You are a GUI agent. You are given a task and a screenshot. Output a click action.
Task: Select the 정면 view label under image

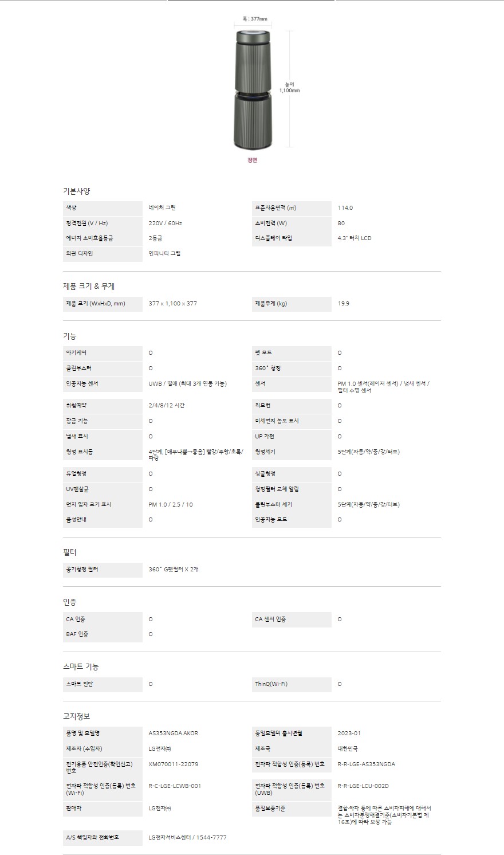coord(252,160)
